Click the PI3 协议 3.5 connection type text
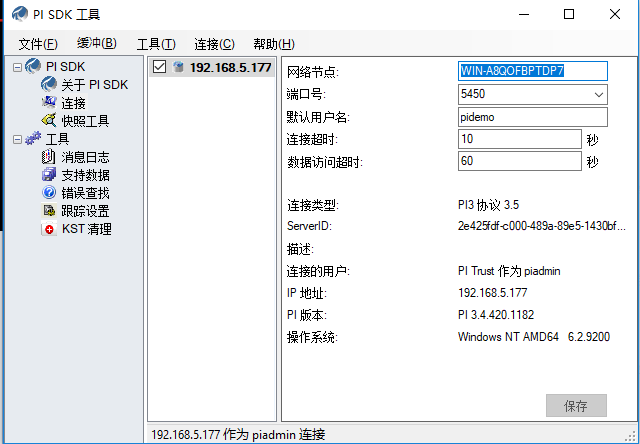Viewport: 640px width, 444px height. pyautogui.click(x=489, y=204)
